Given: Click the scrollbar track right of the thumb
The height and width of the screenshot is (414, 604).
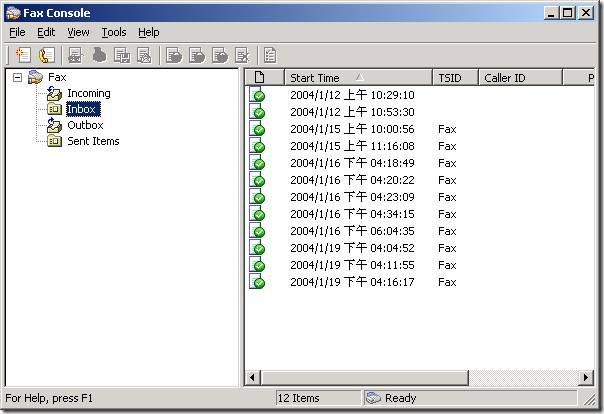Looking at the screenshot, I should point(523,377).
